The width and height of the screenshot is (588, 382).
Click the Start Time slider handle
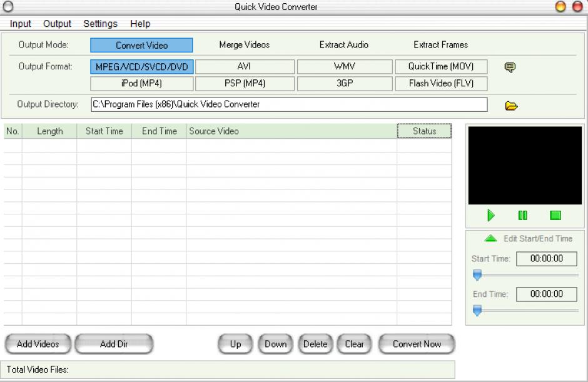coord(477,275)
